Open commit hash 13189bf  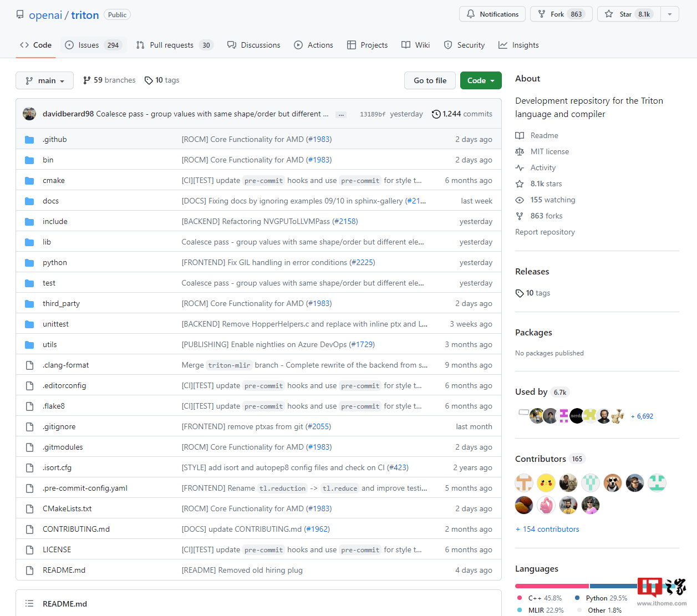pyautogui.click(x=373, y=114)
